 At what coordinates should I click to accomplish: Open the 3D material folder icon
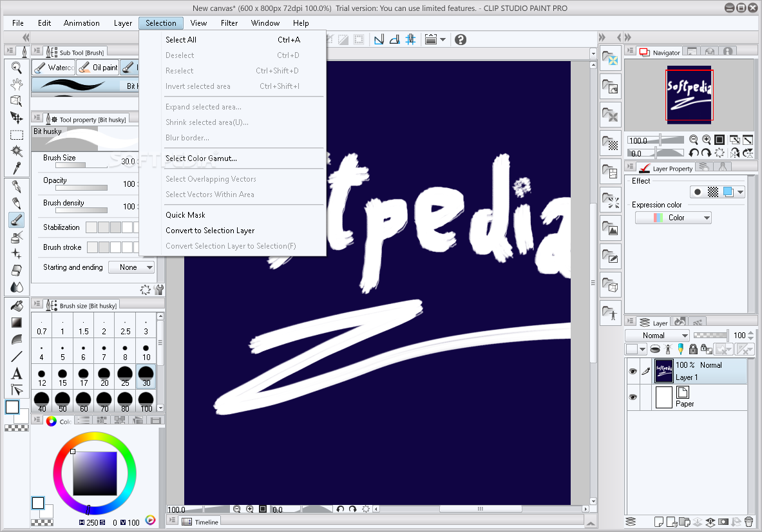point(611,285)
